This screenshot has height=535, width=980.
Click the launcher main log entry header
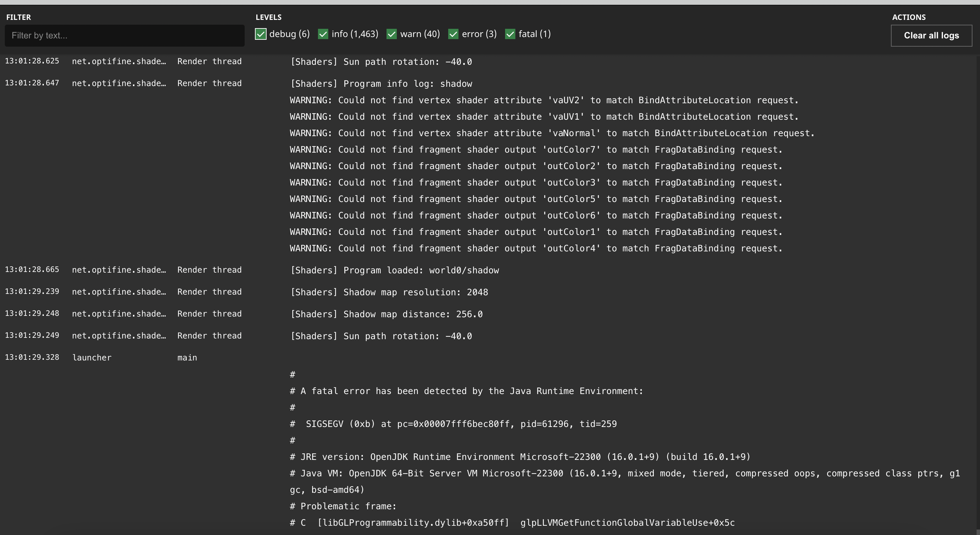tap(91, 358)
